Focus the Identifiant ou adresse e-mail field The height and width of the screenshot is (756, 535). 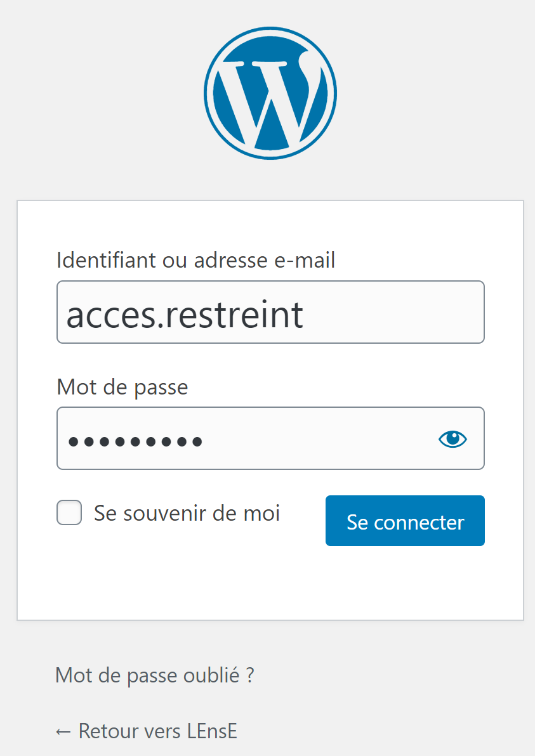pyautogui.click(x=270, y=312)
